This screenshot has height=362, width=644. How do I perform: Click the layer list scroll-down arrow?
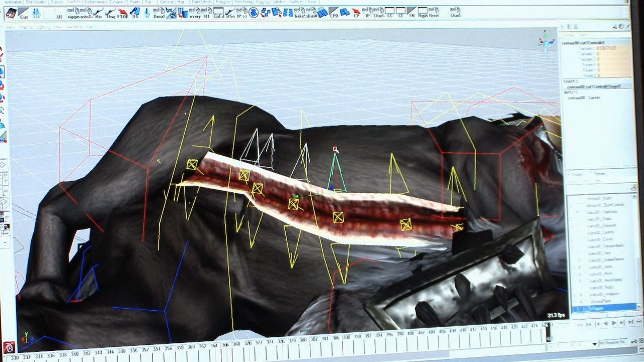[639, 305]
